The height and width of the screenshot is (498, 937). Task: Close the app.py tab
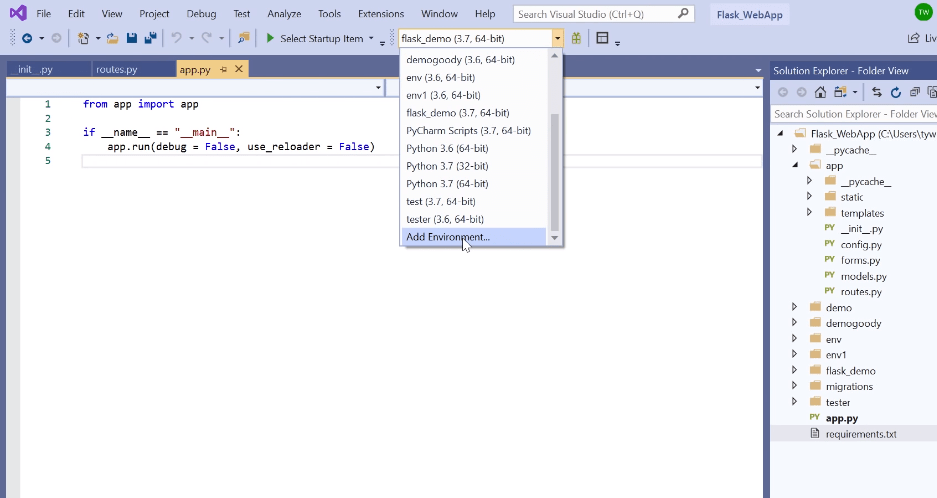pos(238,69)
